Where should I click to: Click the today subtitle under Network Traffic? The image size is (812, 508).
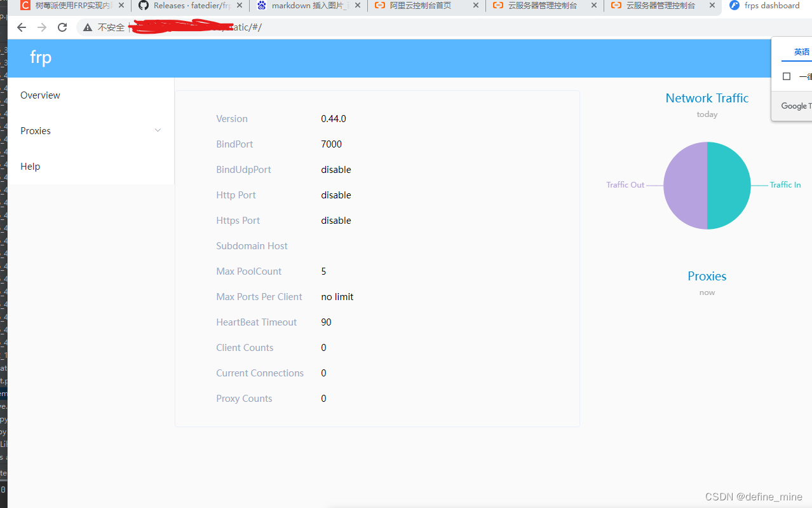707,114
